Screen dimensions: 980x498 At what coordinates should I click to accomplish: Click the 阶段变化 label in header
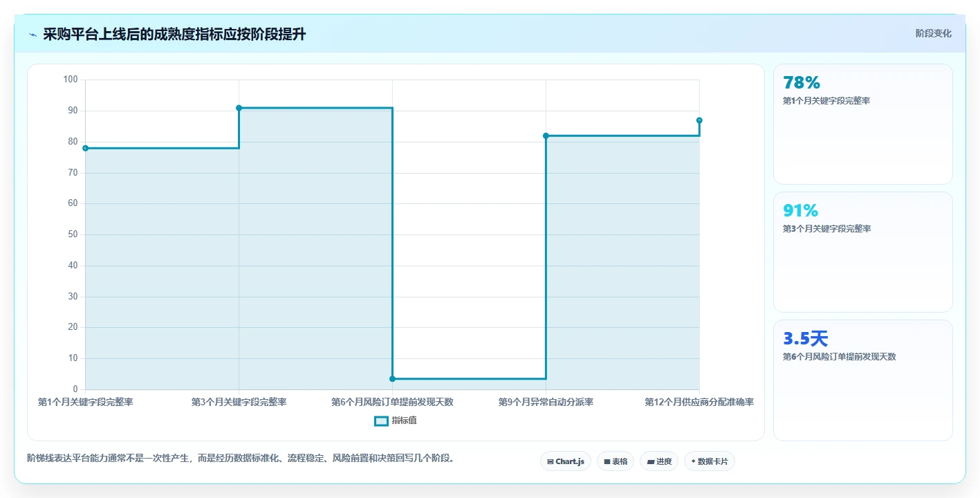pyautogui.click(x=933, y=34)
